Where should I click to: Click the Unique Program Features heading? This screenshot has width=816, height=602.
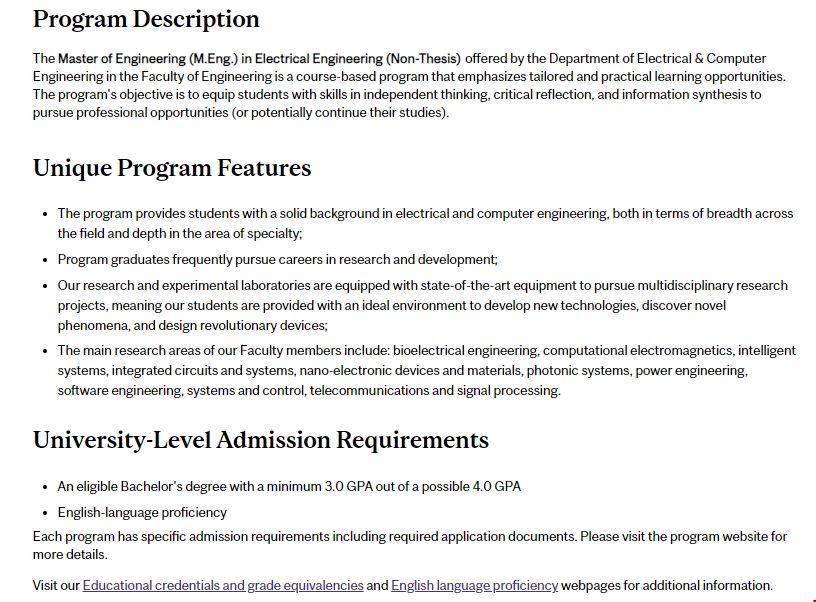172,168
